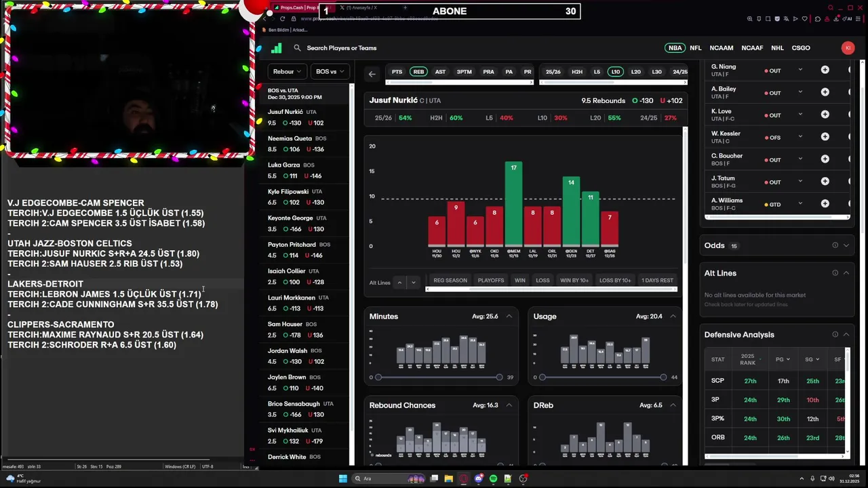Adjust the Usage range slider left handle
The width and height of the screenshot is (868, 488).
[542, 377]
